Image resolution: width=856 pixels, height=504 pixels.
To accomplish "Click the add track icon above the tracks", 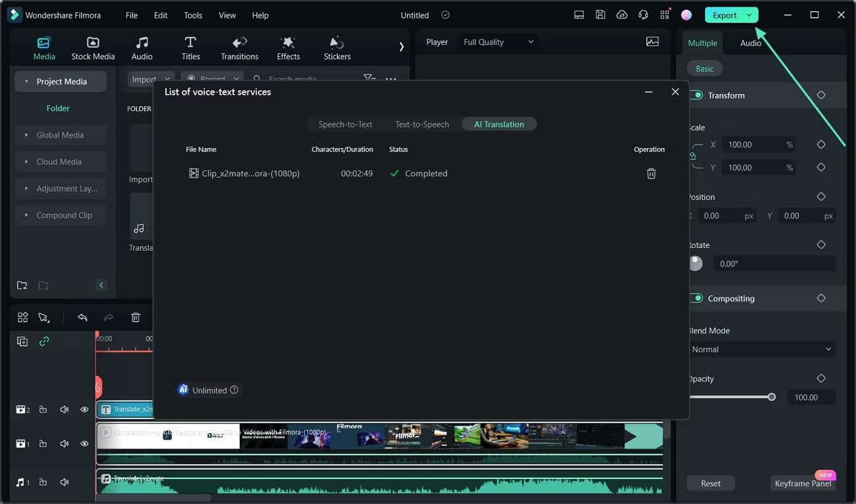I will pyautogui.click(x=22, y=341).
